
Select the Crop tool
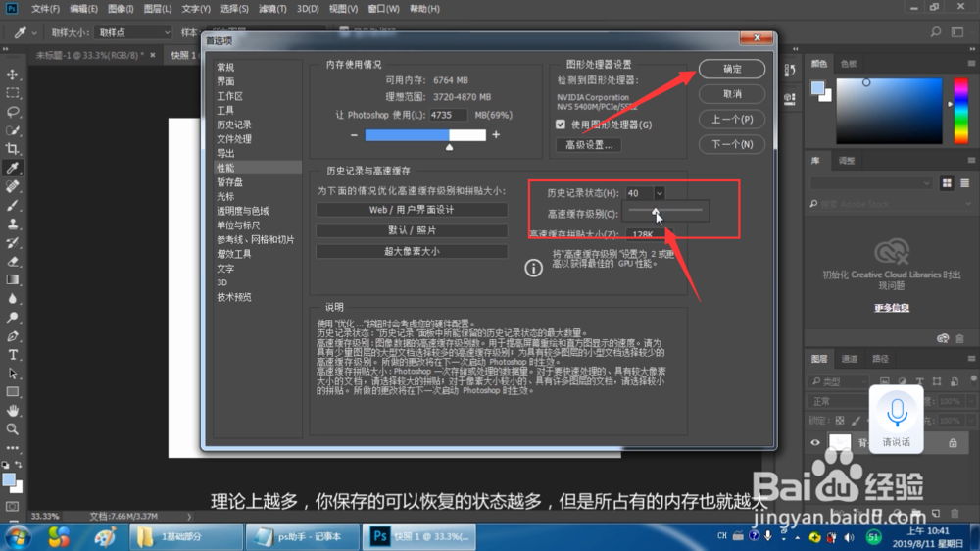(x=13, y=149)
